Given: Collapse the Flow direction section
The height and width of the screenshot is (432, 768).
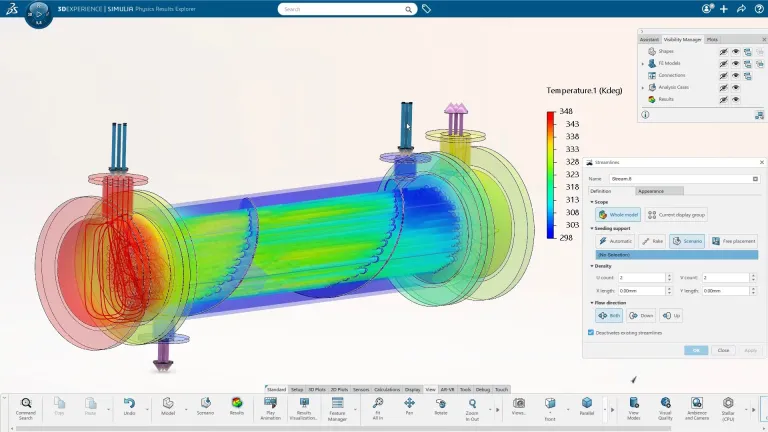Looking at the screenshot, I should (592, 303).
